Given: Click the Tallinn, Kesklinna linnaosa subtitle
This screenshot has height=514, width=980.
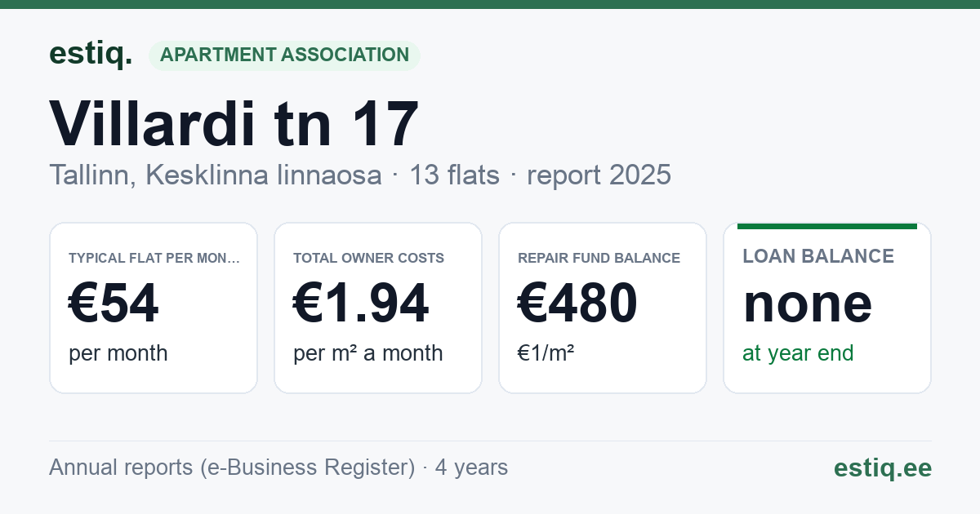Looking at the screenshot, I should coord(216,175).
